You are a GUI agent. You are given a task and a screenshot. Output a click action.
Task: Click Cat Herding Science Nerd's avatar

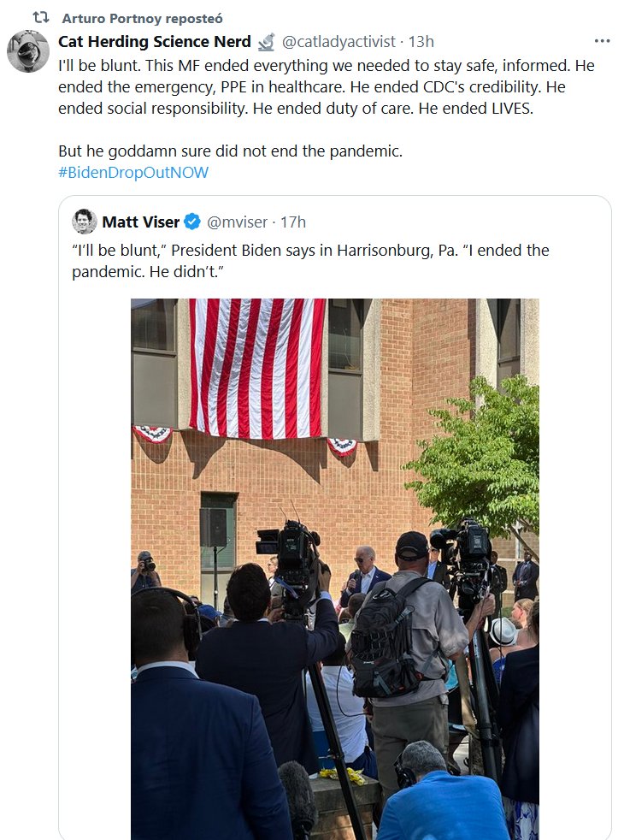coord(28,51)
